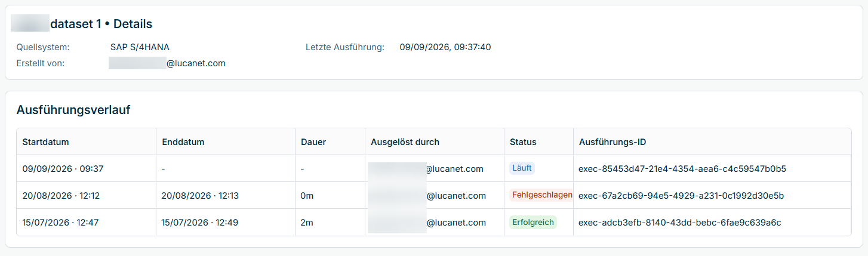Click the 'Startdatum' column header

click(x=45, y=142)
